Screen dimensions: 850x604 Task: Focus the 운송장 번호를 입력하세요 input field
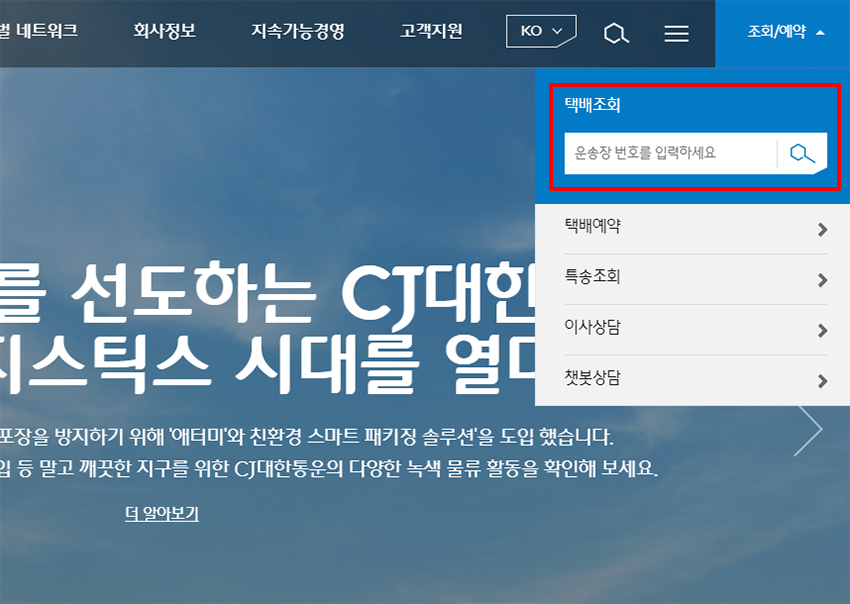click(671, 153)
